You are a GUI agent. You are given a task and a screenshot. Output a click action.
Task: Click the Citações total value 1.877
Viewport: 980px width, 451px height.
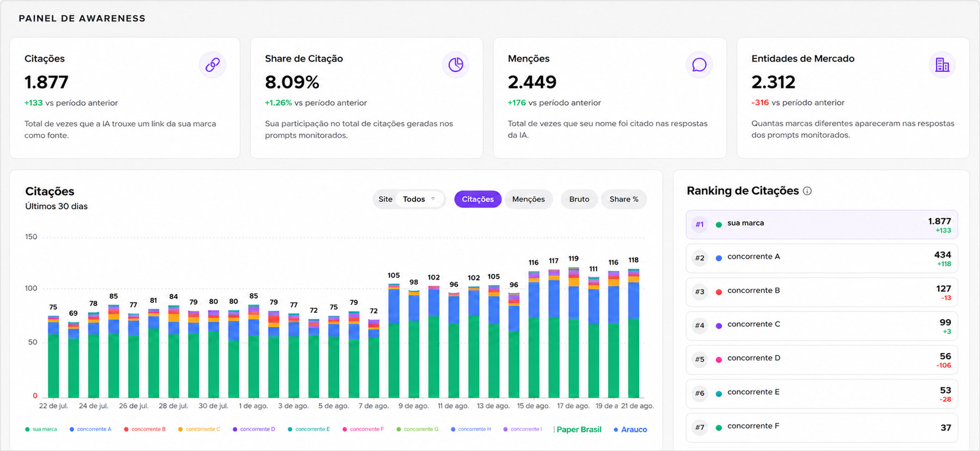46,82
